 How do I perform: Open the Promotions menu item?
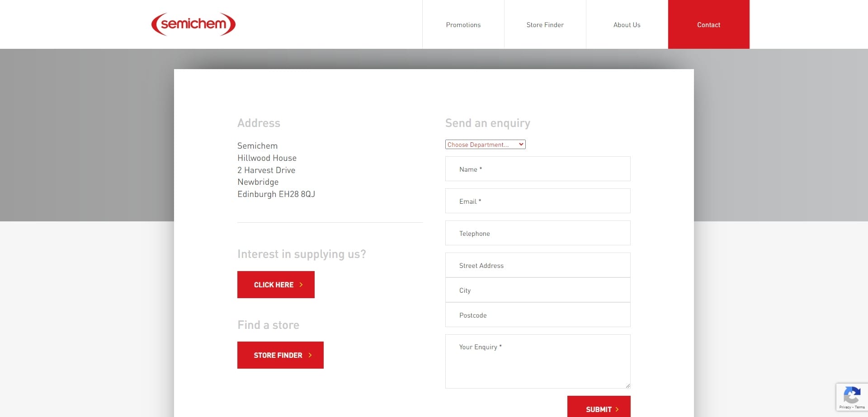[x=463, y=25]
